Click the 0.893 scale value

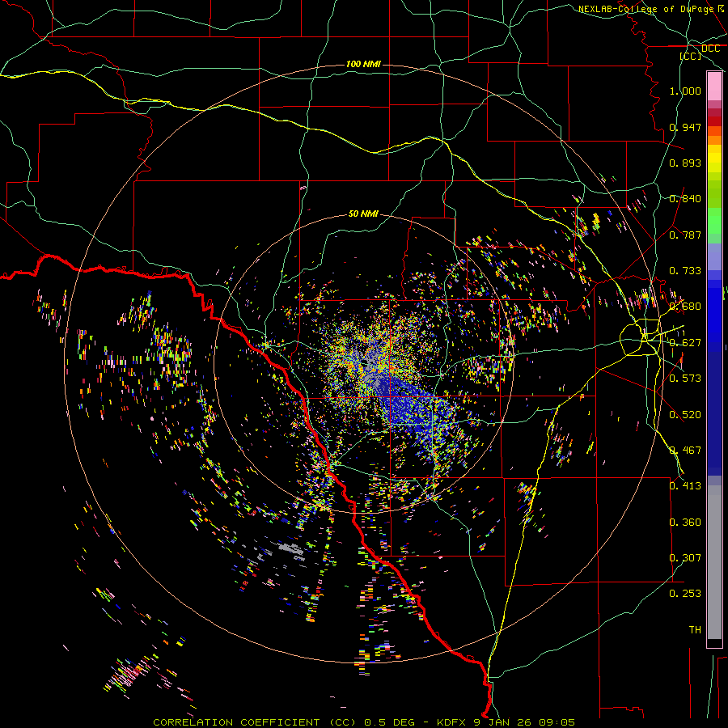[x=685, y=163]
